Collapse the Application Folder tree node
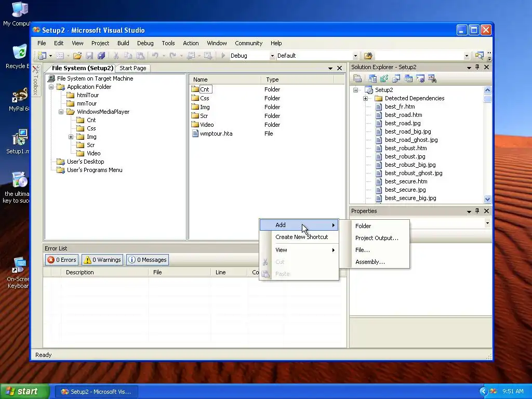Screen dimensions: 532x399 point(51,87)
